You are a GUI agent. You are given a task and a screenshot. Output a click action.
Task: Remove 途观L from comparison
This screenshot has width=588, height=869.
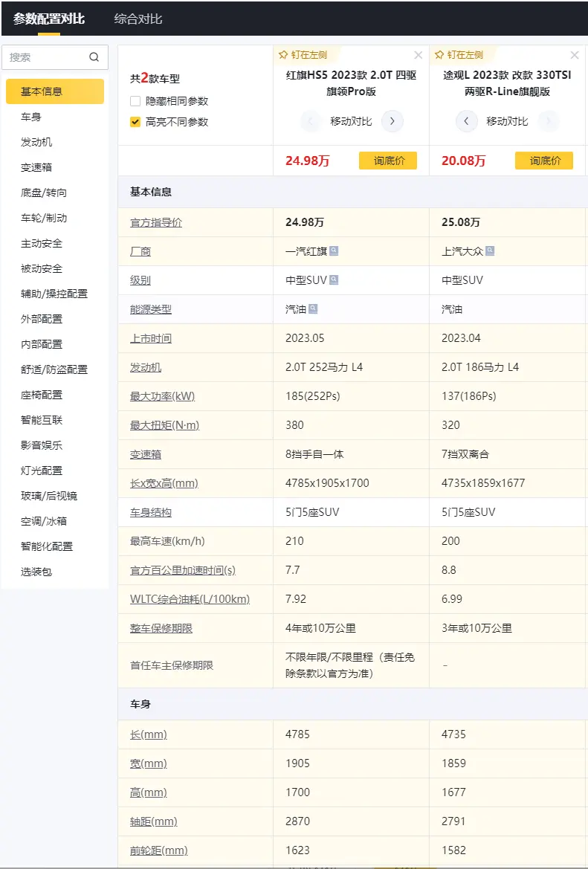tap(575, 55)
